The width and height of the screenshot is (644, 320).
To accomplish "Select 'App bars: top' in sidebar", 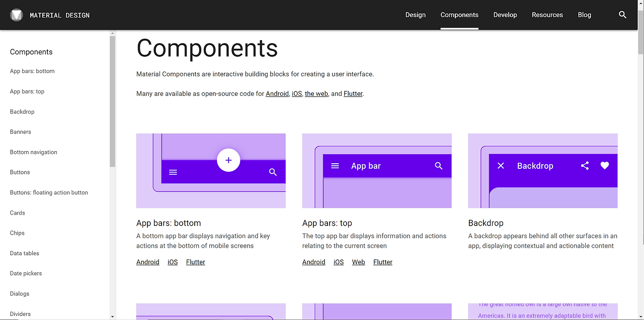I will coord(27,91).
